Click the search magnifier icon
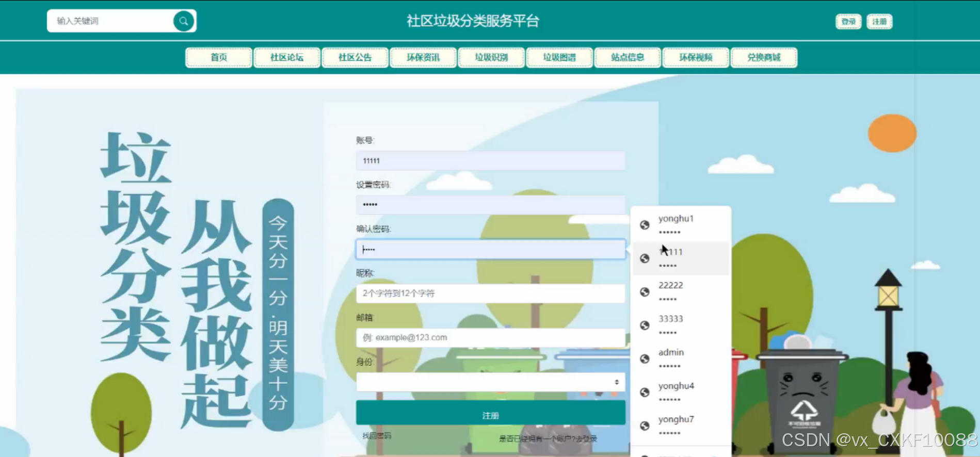The image size is (980, 457). pos(183,21)
